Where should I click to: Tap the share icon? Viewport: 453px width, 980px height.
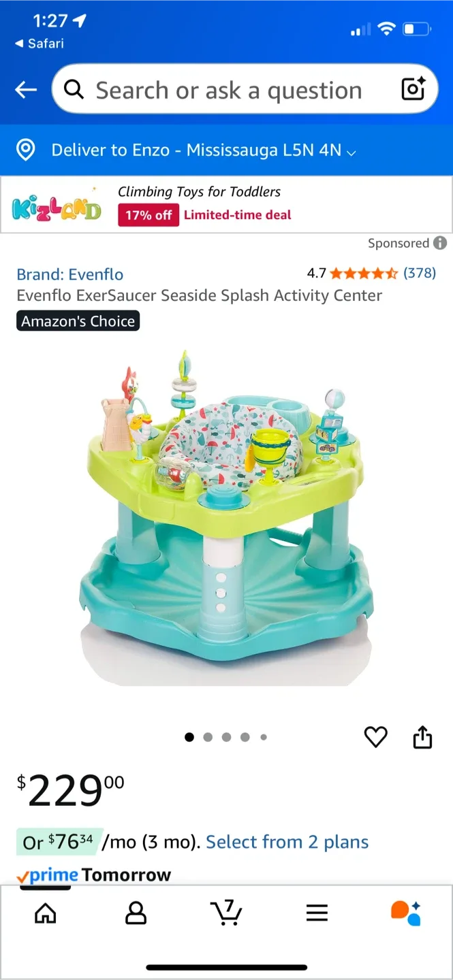coord(422,736)
